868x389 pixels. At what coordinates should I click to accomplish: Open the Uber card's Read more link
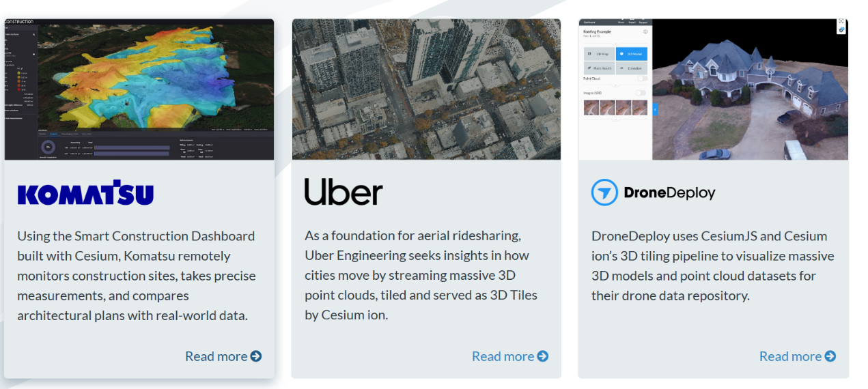click(509, 356)
